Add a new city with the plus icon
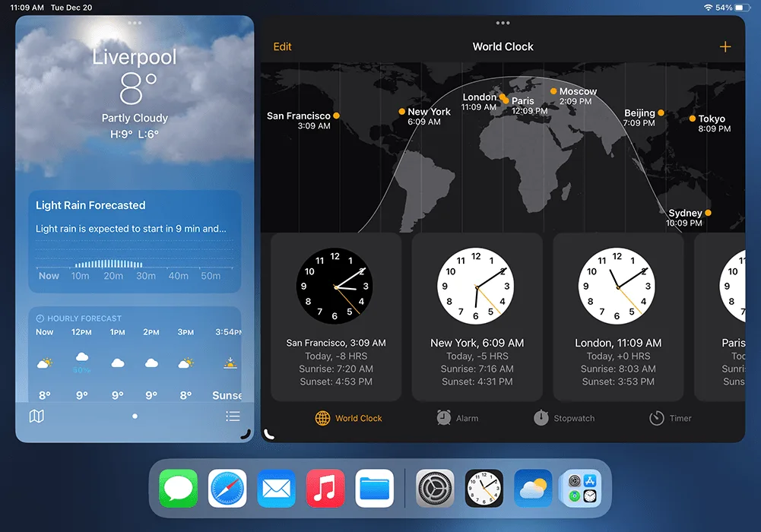Image resolution: width=761 pixels, height=532 pixels. (x=725, y=47)
